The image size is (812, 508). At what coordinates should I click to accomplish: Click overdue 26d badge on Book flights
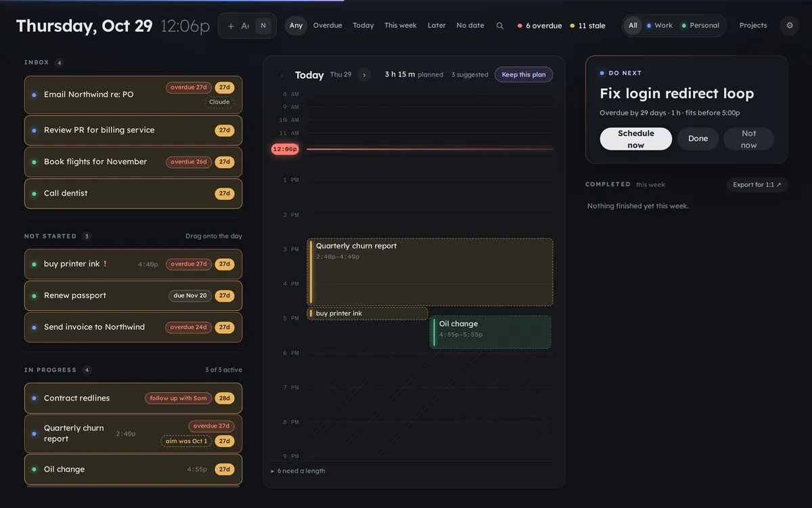click(189, 162)
